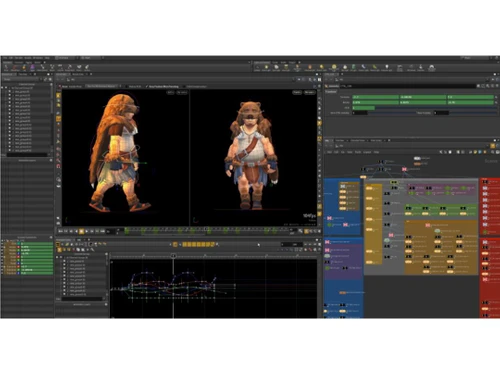Image resolution: width=500 pixels, height=375 pixels.
Task: Select the Gamepad Camera shelf tool
Action: [x=431, y=68]
